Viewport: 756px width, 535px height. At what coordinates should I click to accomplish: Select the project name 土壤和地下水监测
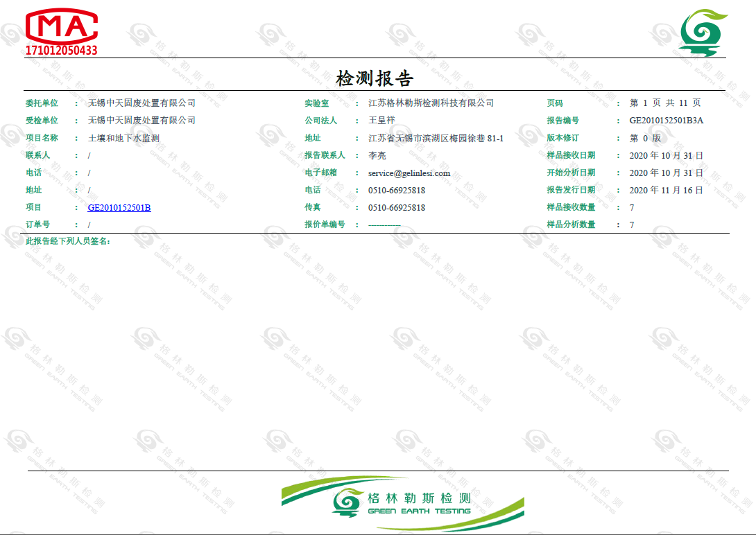123,138
